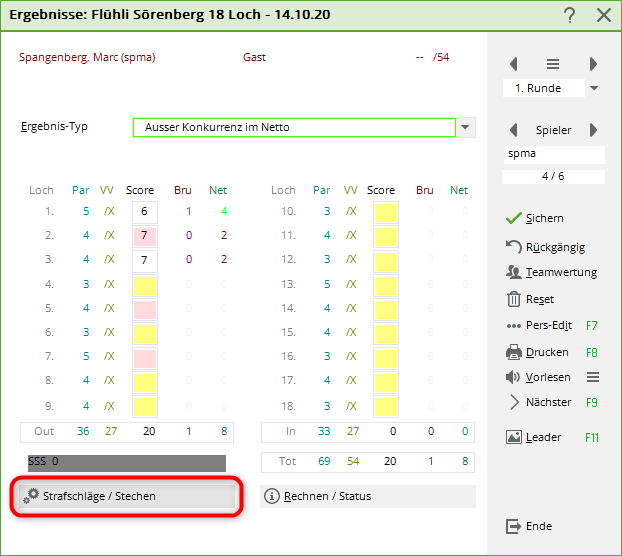The image size is (622, 556).
Task: Open Teamwertung via its people icon
Action: [514, 272]
